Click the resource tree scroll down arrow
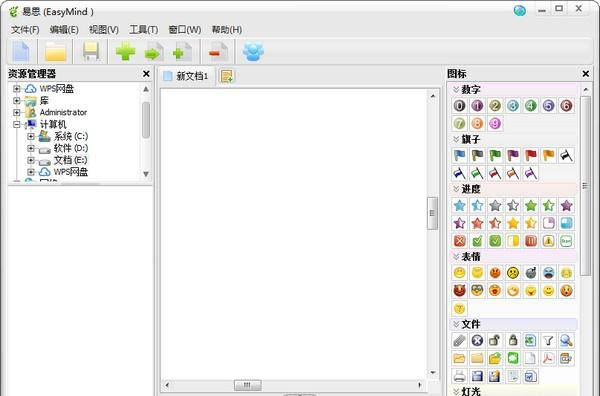This screenshot has height=396, width=600. (x=146, y=174)
